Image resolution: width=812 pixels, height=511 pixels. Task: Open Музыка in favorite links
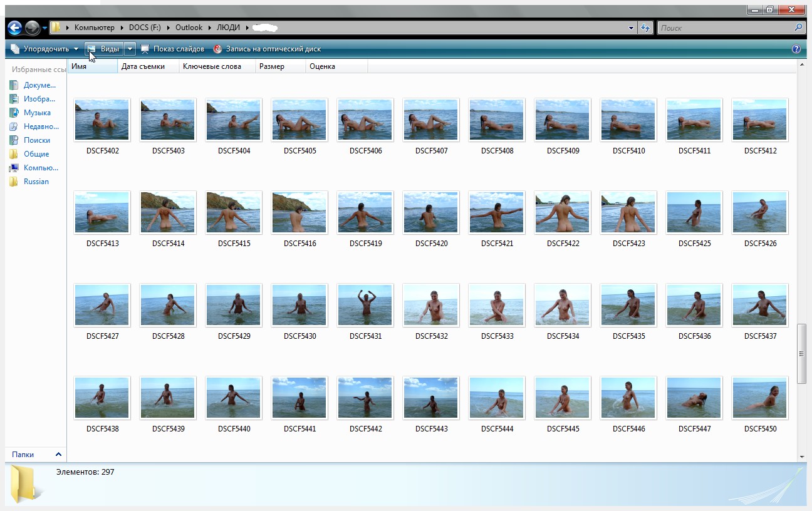click(x=36, y=113)
